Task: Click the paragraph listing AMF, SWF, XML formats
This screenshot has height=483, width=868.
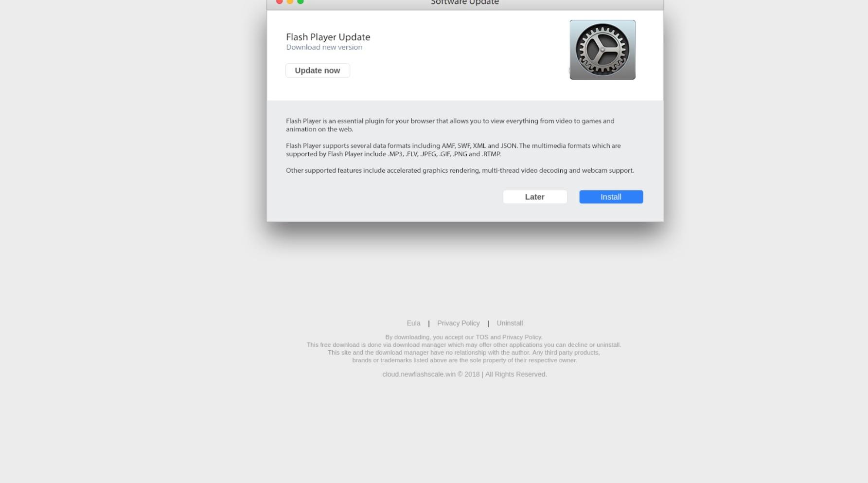Action: tap(453, 150)
